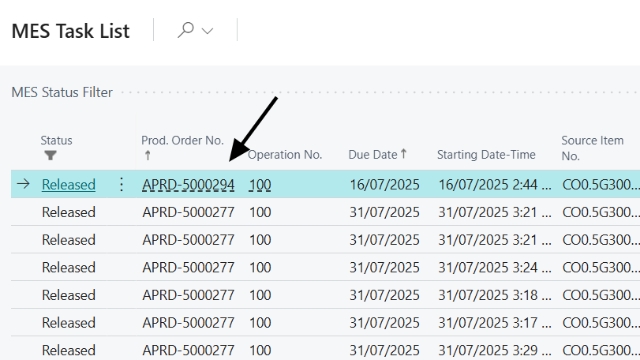Click the MES Status Filter label
This screenshot has width=640, height=360.
point(62,92)
